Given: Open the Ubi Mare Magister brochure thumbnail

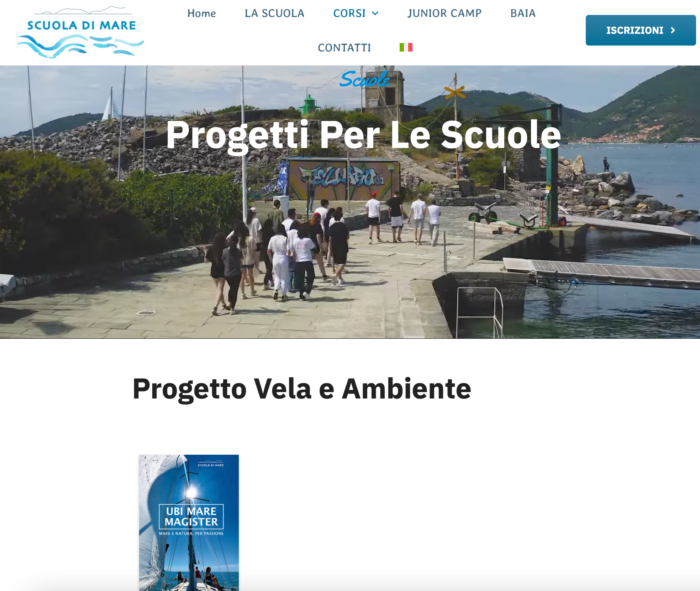Looking at the screenshot, I should (x=189, y=523).
